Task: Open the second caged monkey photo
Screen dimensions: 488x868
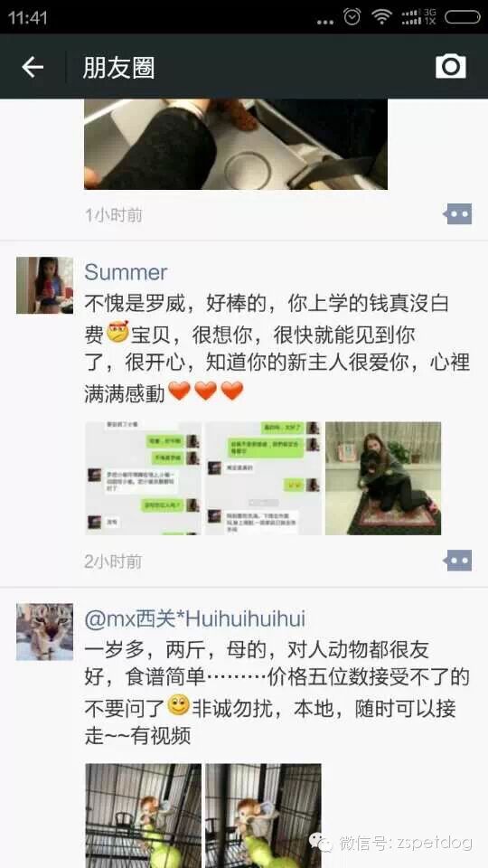Action: click(263, 816)
